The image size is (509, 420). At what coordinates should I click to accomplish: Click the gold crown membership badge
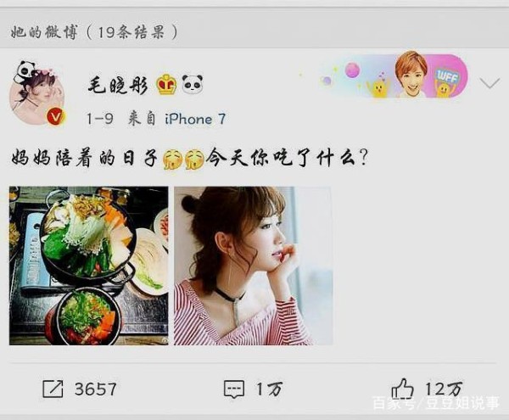[166, 84]
